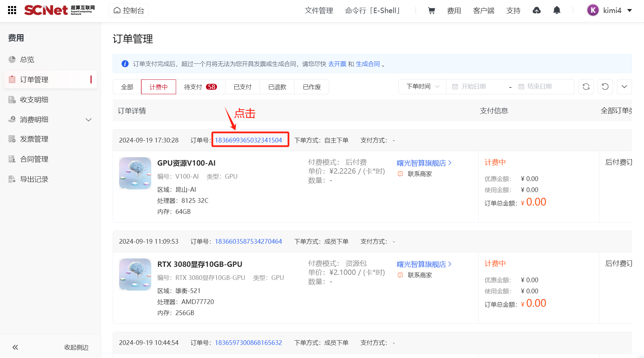Switch to the 待支付 tab
Viewport: 644px width, 358px height.
200,87
